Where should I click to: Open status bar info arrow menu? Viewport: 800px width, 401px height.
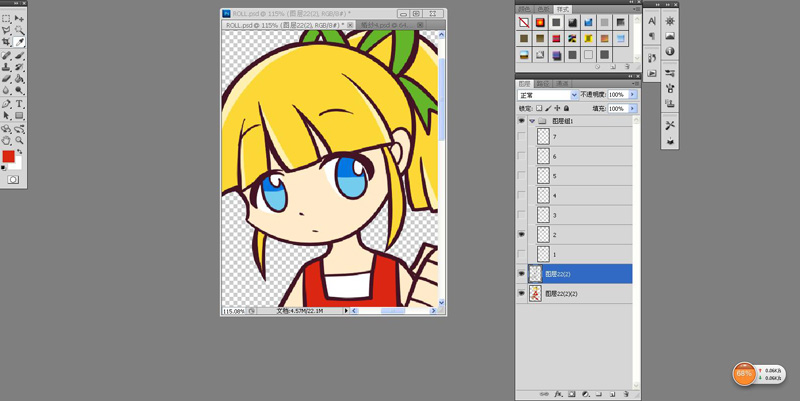346,310
